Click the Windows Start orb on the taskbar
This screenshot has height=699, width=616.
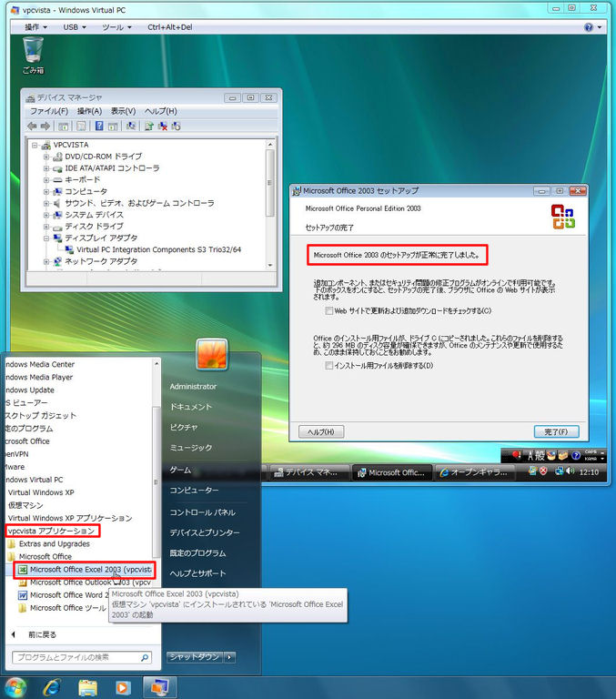pyautogui.click(x=15, y=687)
